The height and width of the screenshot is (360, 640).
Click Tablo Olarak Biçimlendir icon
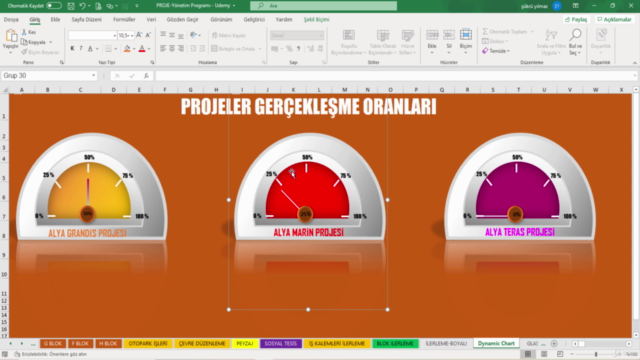pyautogui.click(x=382, y=36)
